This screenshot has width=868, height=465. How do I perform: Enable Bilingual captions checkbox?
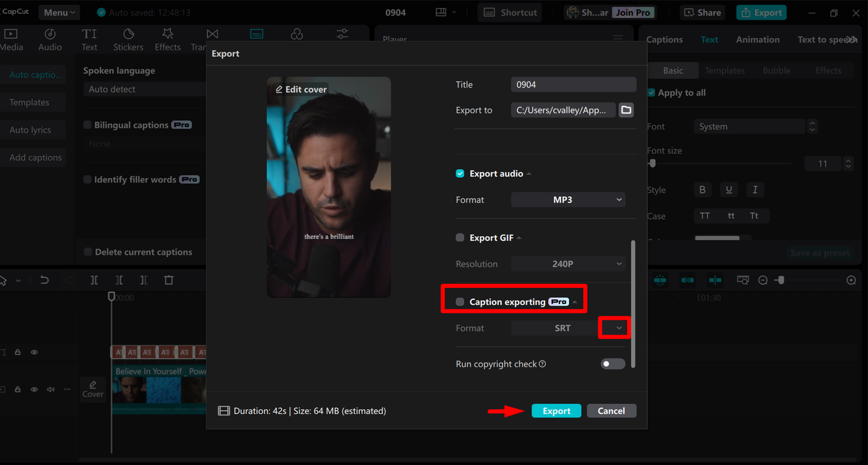tap(87, 125)
